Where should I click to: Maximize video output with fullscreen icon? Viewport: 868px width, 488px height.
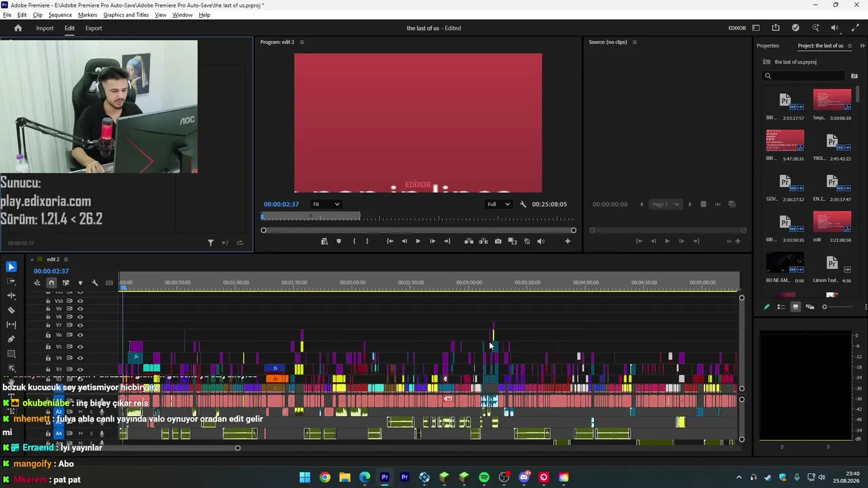(x=855, y=28)
